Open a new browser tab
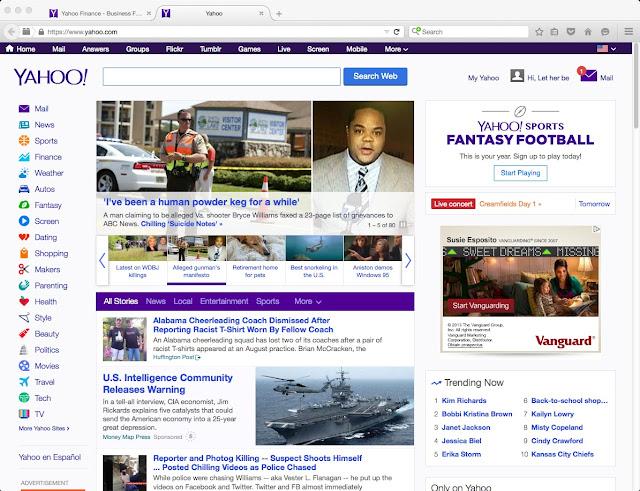Screen dimensions: 640x491 (279, 13)
